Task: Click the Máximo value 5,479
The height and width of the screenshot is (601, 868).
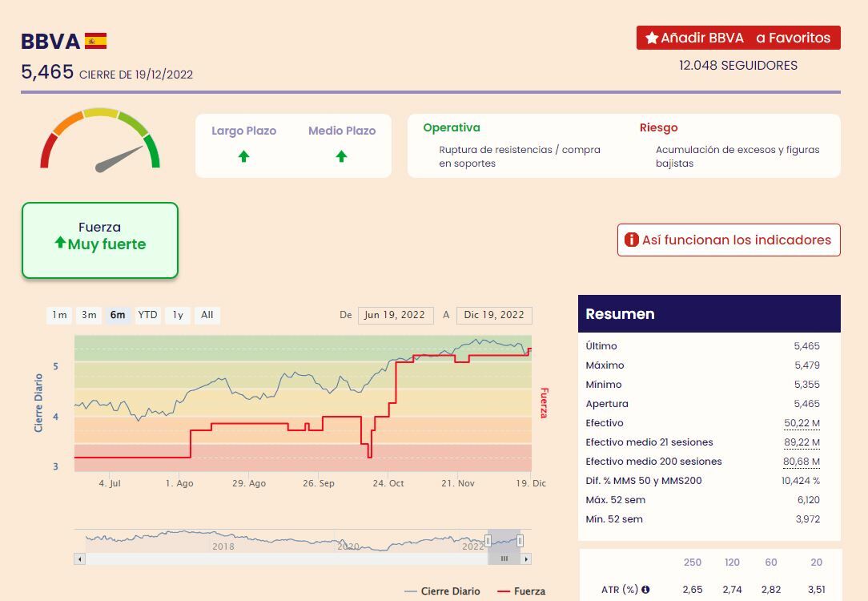Action: [x=807, y=365]
